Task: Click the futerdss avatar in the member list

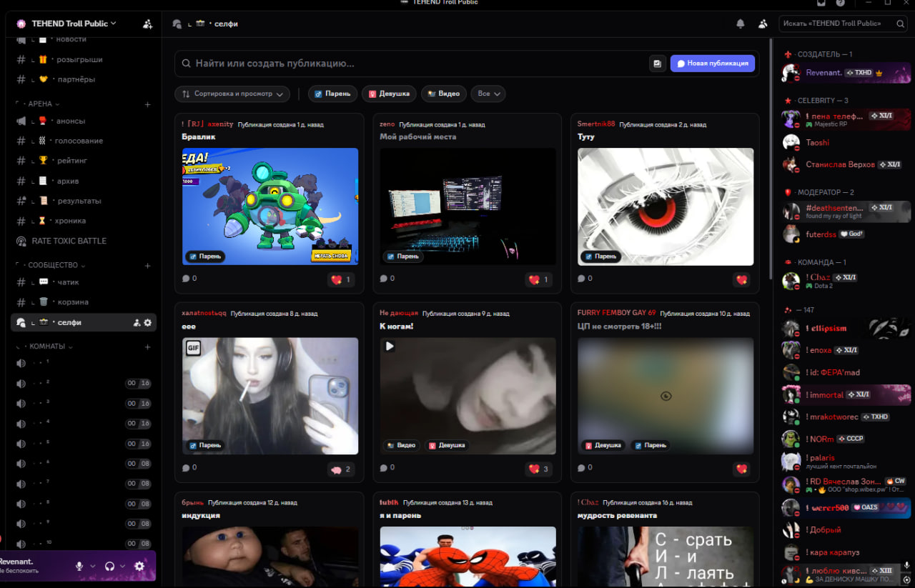Action: click(791, 234)
